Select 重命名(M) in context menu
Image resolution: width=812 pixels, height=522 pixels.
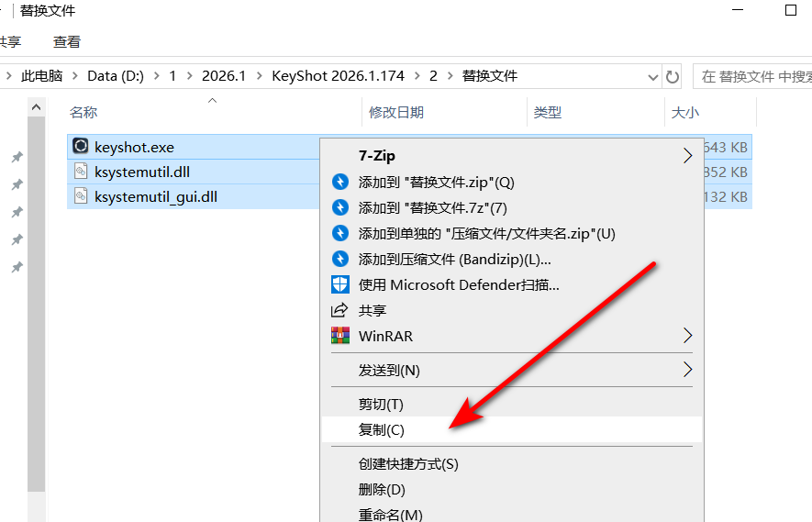(x=512, y=515)
